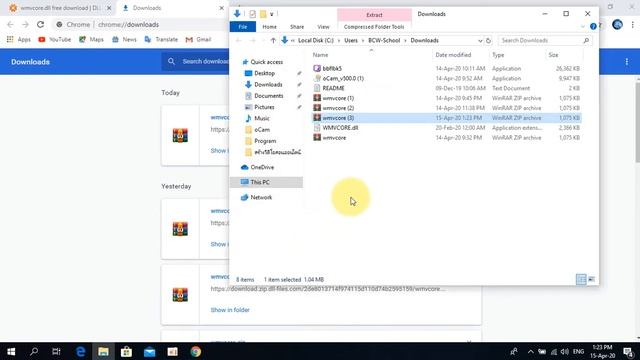Open Microsoft Edge from taskbar
Viewport: 640px width, 360px height.
(80, 351)
